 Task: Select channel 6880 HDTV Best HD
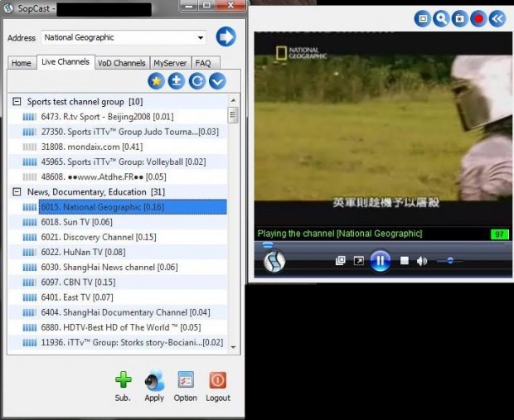pyautogui.click(x=118, y=327)
